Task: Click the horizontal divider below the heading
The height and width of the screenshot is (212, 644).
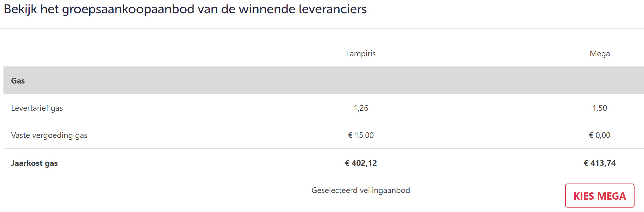Action: tap(322, 29)
